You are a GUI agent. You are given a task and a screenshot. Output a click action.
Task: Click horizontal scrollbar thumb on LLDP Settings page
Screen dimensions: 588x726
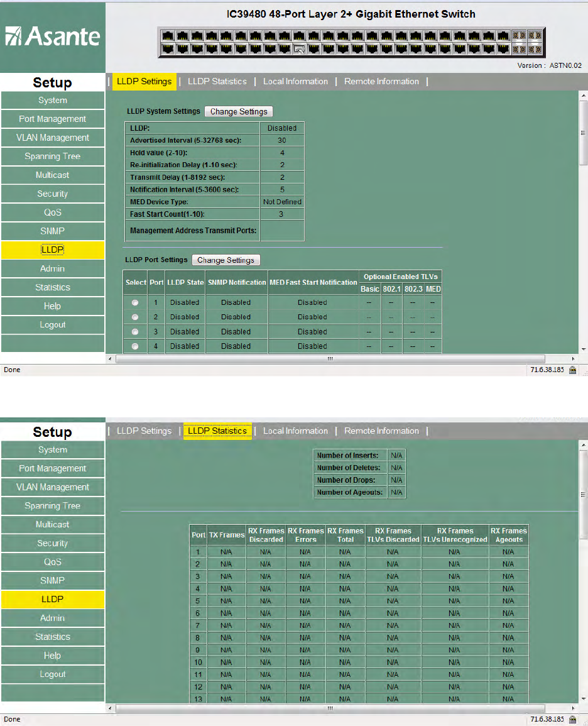coord(330,359)
